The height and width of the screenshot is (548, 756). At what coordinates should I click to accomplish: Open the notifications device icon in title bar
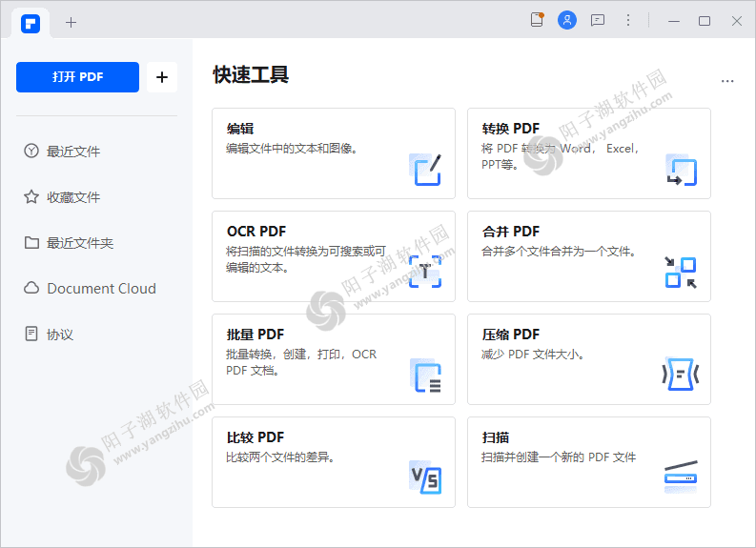[x=537, y=20]
